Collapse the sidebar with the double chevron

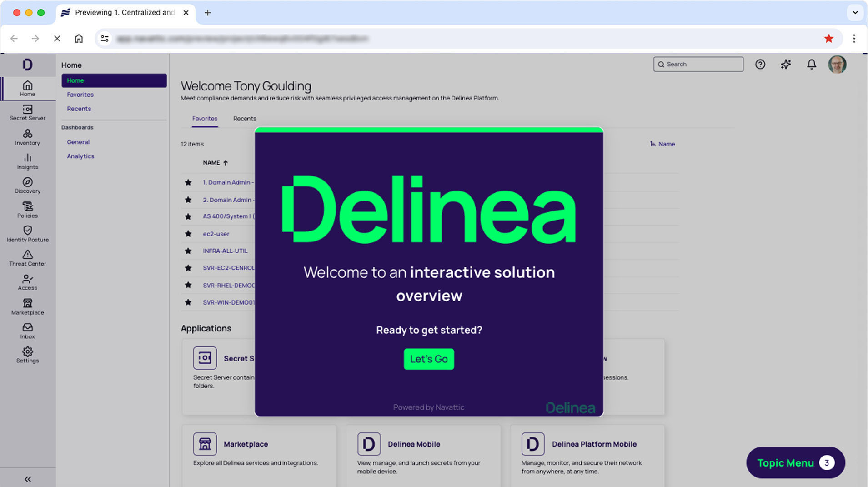[x=28, y=479]
